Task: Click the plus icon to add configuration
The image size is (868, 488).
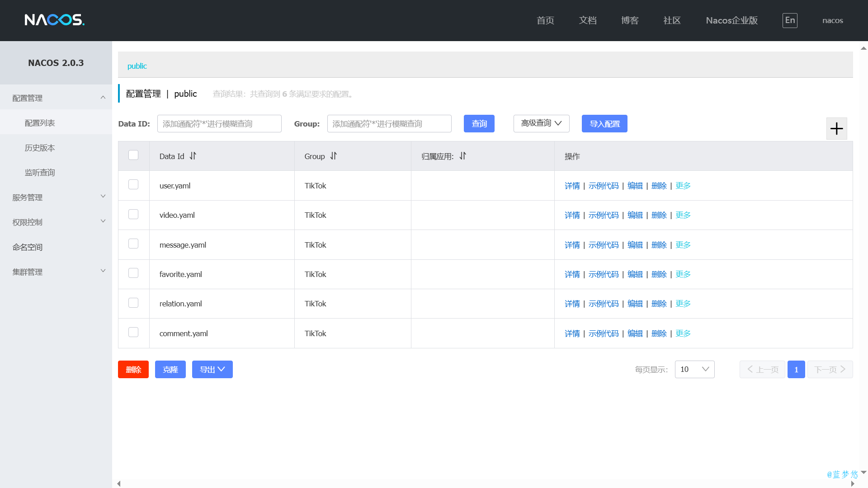Action: coord(836,129)
